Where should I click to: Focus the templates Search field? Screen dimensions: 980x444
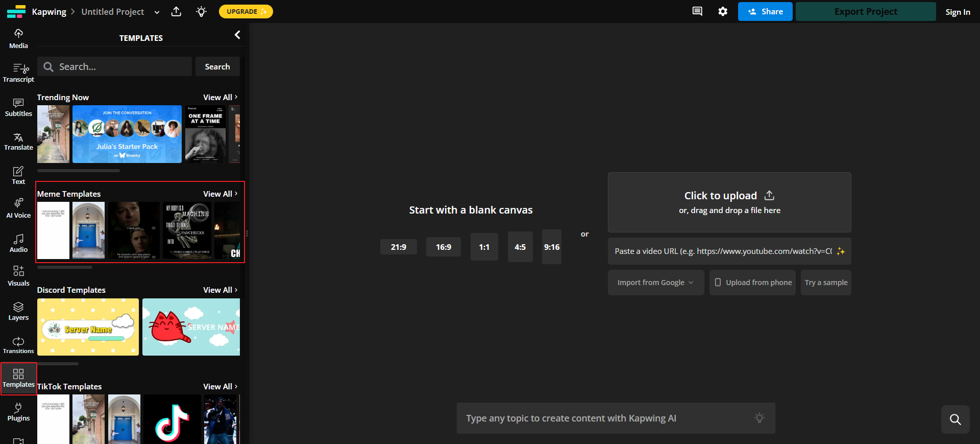pyautogui.click(x=115, y=66)
